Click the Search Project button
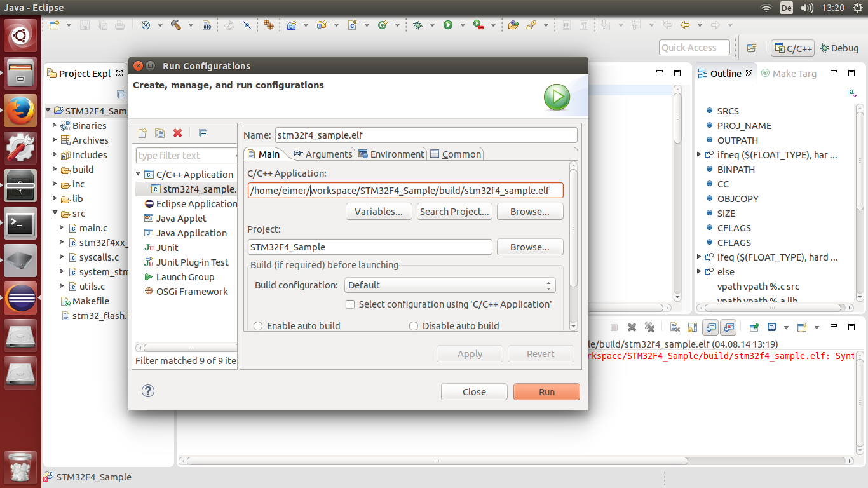This screenshot has width=868, height=488. [454, 211]
